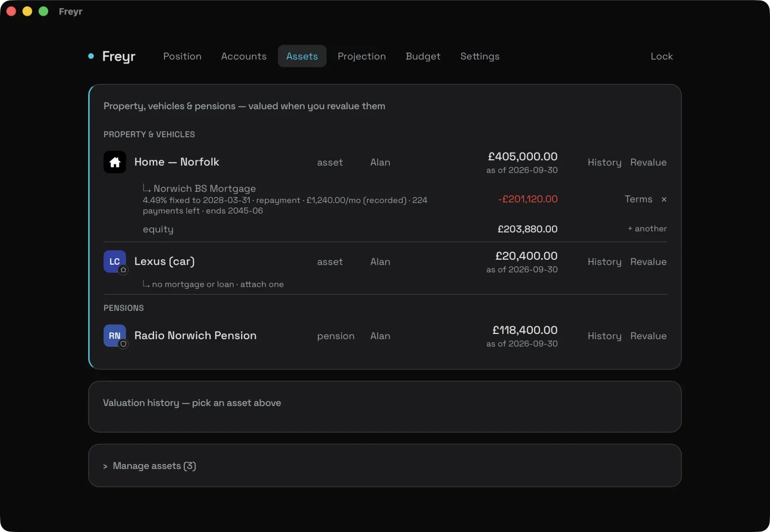Click the PROPERTY & VEHICLES section header
Screen dimensions: 770x532
[x=149, y=134]
